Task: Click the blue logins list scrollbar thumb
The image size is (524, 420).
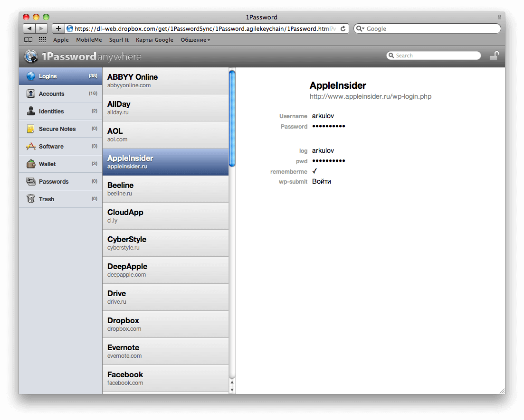Action: point(232,118)
